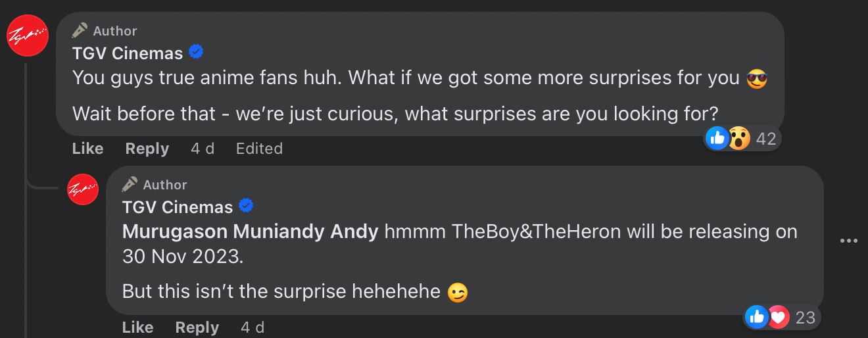Open the 23 reactions count on the reply

pos(805,318)
